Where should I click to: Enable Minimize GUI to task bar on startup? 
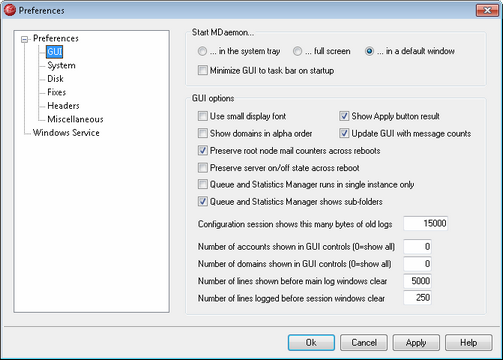point(202,70)
